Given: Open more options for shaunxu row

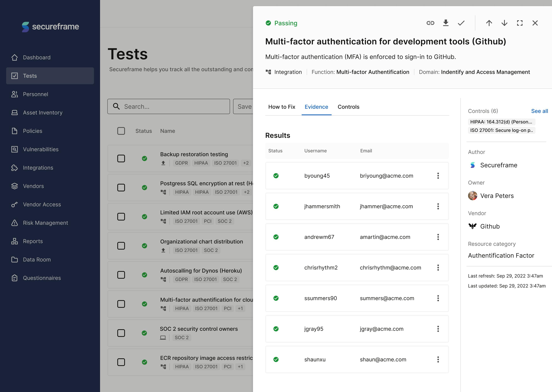Looking at the screenshot, I should point(438,359).
